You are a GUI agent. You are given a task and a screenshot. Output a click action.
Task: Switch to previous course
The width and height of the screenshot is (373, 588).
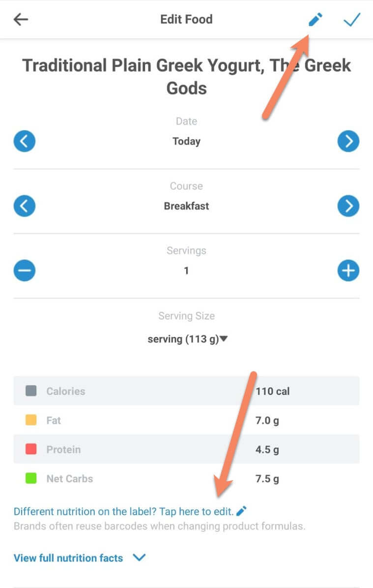25,206
